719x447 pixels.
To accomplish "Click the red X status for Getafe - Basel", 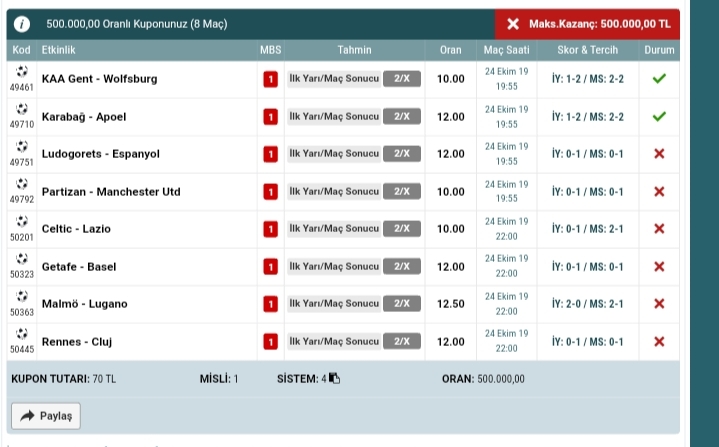I will click(659, 266).
